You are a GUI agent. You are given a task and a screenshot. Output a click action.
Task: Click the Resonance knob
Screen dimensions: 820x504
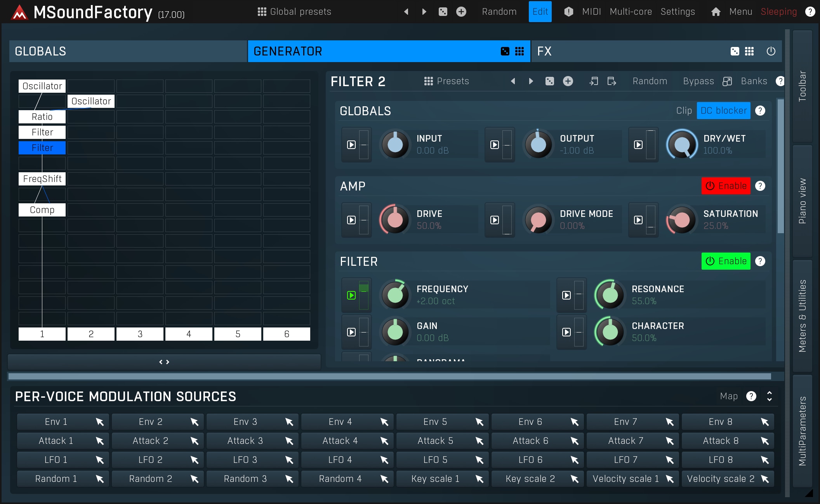coord(610,295)
